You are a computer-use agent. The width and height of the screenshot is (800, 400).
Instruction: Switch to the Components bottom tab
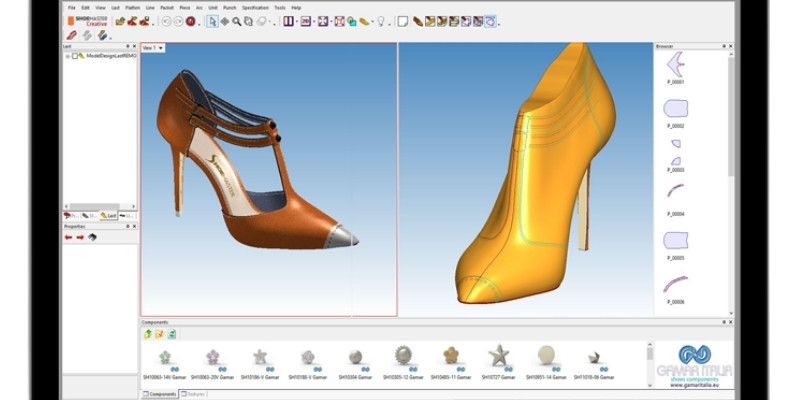tap(160, 394)
